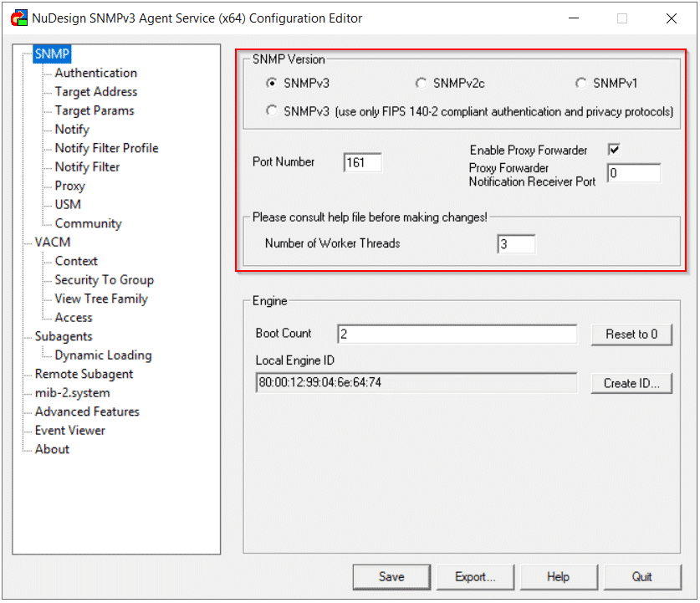Select Target Address tree item

pos(96,91)
